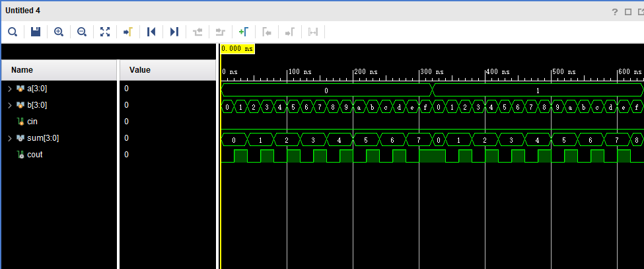This screenshot has height=269, width=644.
Task: Click the yellow 0.000 ns cursor label
Action: click(237, 49)
